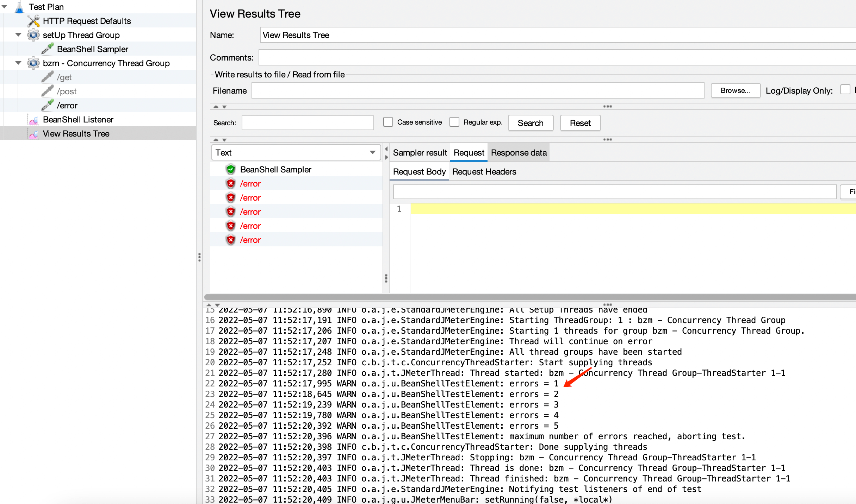Open the Request Headers sub-tab
The height and width of the screenshot is (504, 856).
484,172
